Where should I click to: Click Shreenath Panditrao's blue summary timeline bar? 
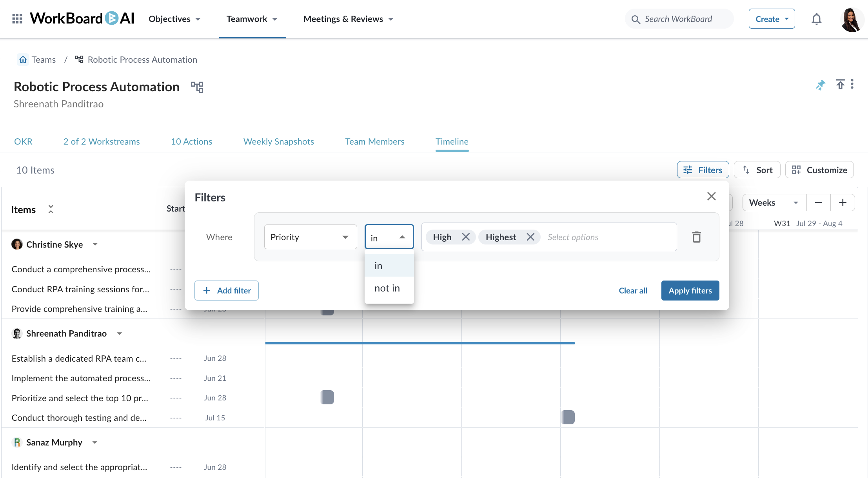[420, 343]
